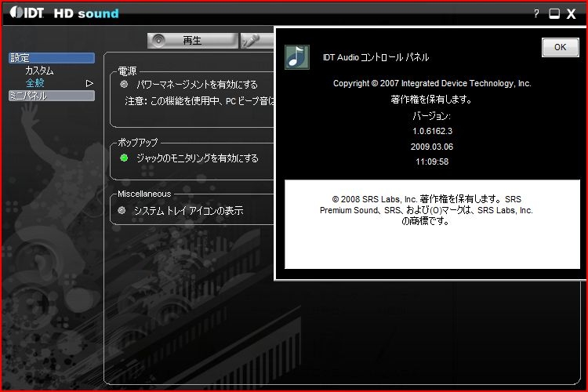
Task: Click the 電源 group label
Action: tap(127, 71)
